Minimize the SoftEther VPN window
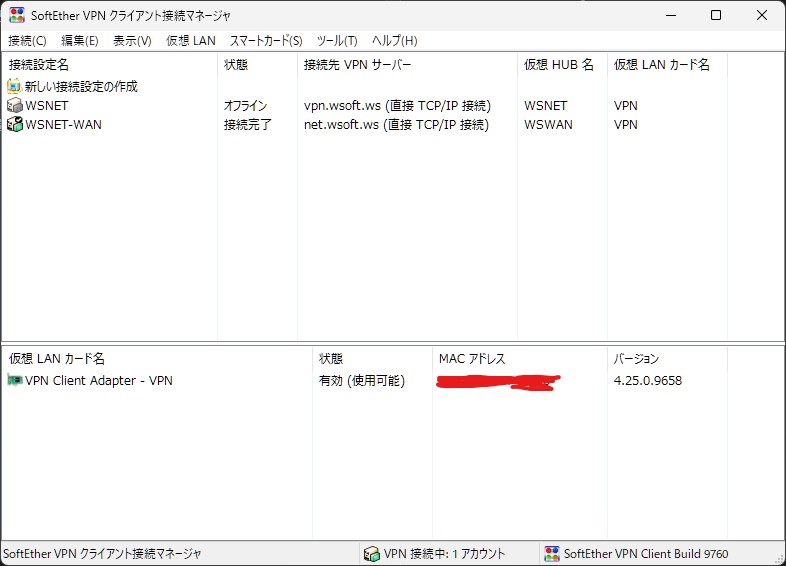 coord(671,15)
